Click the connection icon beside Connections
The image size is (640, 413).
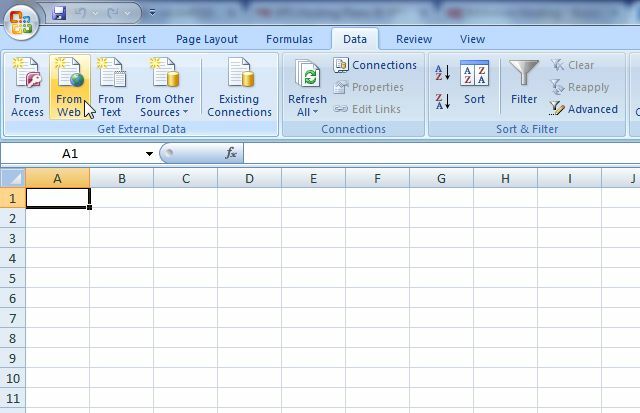[341, 65]
